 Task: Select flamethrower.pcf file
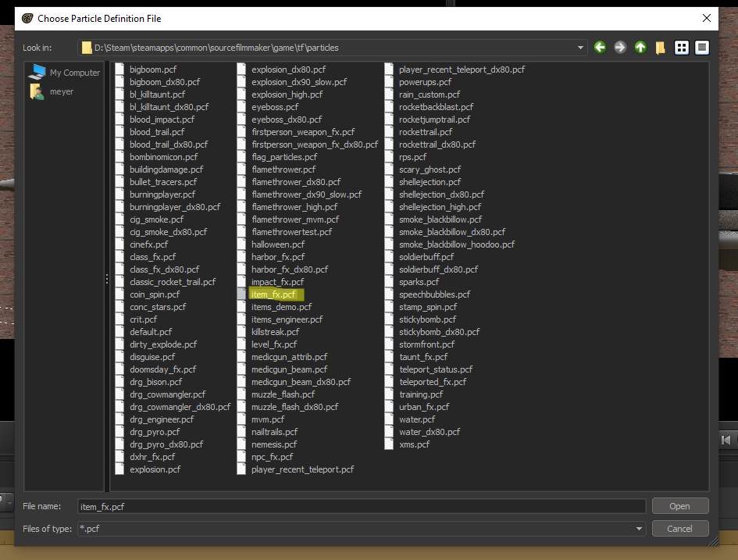coord(283,169)
